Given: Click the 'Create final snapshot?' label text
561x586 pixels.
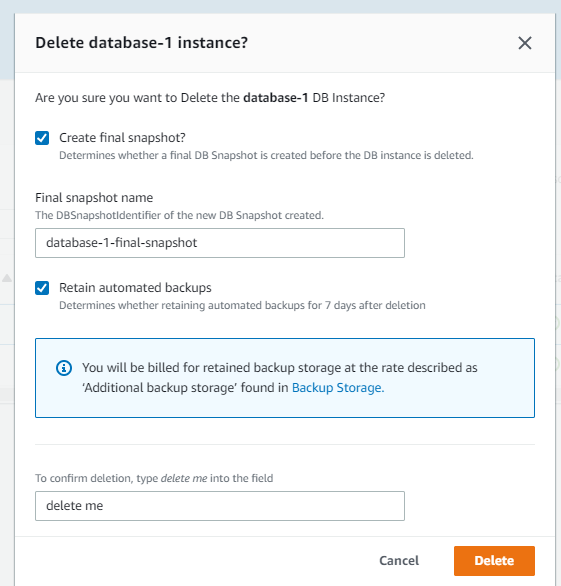Looking at the screenshot, I should coord(122,138).
